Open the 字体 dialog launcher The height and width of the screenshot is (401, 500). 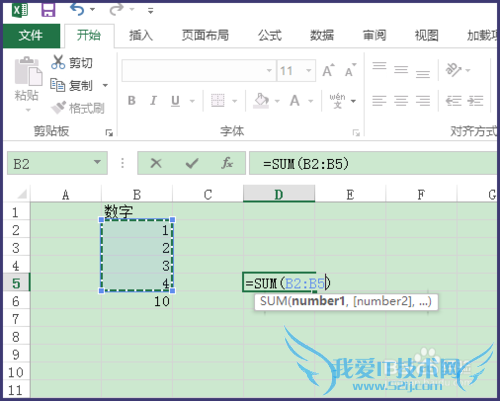[x=356, y=133]
